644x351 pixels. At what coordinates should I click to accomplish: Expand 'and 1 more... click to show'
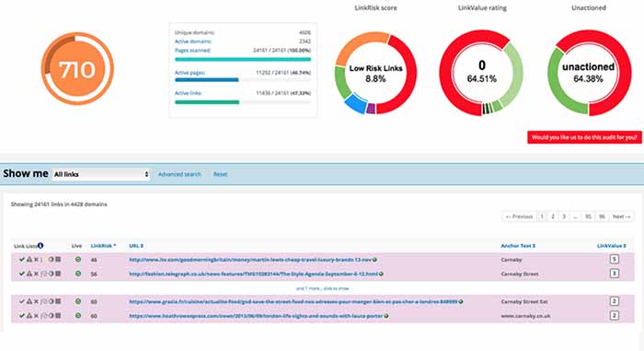322,288
